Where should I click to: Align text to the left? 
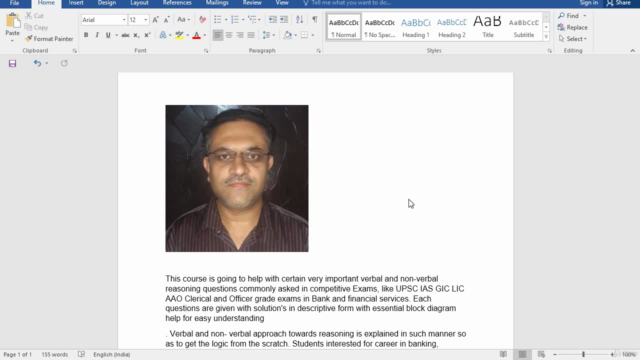[x=218, y=35]
